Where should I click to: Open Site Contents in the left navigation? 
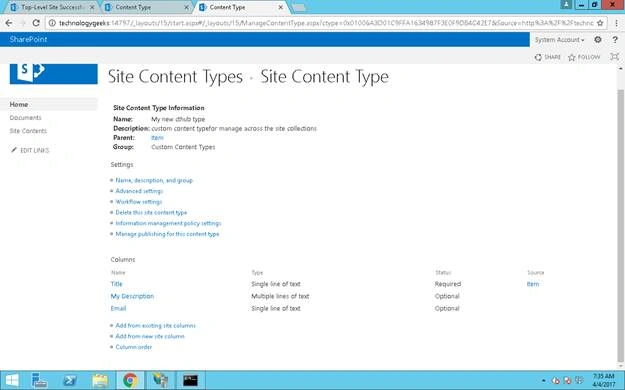click(28, 131)
